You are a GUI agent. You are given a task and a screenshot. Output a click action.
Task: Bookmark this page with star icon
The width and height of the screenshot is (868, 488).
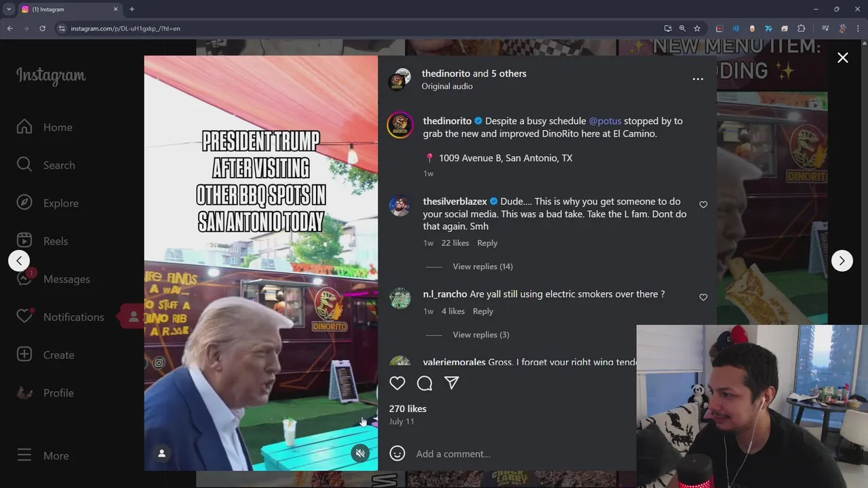(697, 28)
